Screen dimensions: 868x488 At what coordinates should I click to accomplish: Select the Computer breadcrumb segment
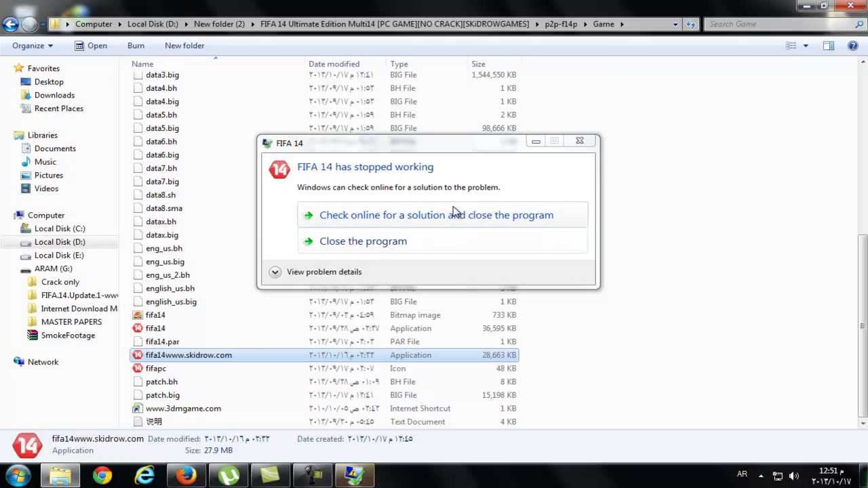point(94,24)
